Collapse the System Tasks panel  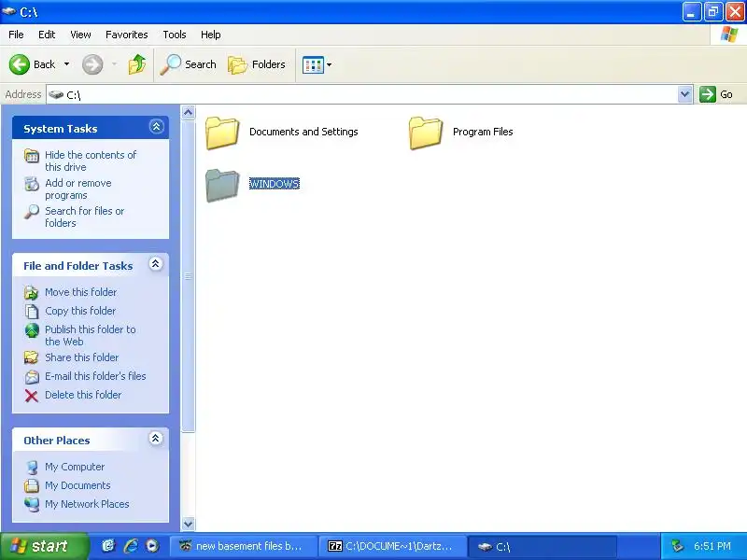[156, 127]
